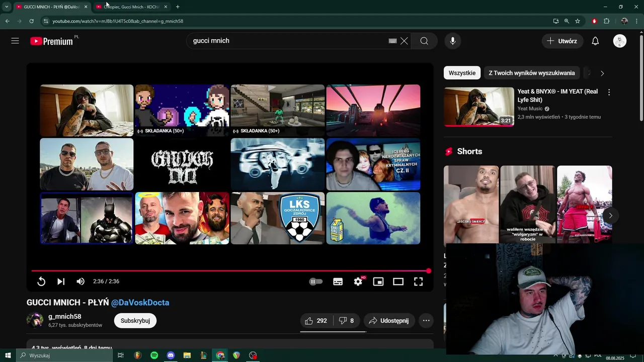This screenshot has width=644, height=362.
Task: Seek on the video progress bar
Action: (x=229, y=271)
